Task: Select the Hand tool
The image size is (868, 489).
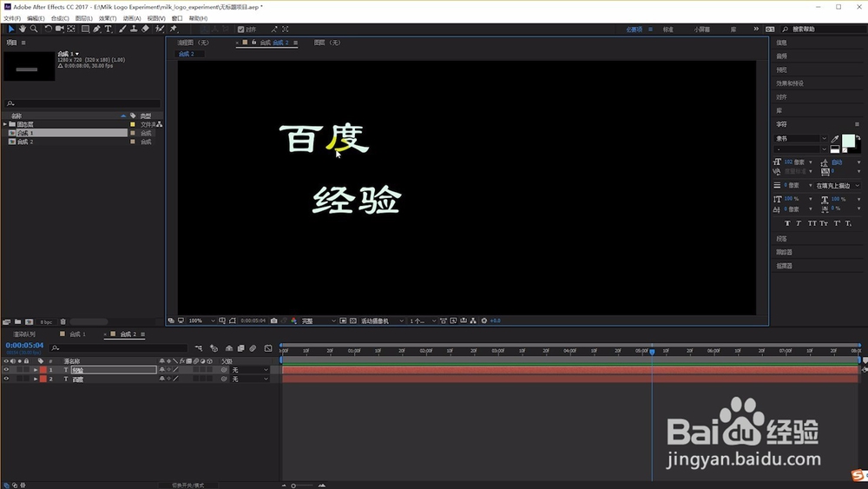Action: (23, 29)
